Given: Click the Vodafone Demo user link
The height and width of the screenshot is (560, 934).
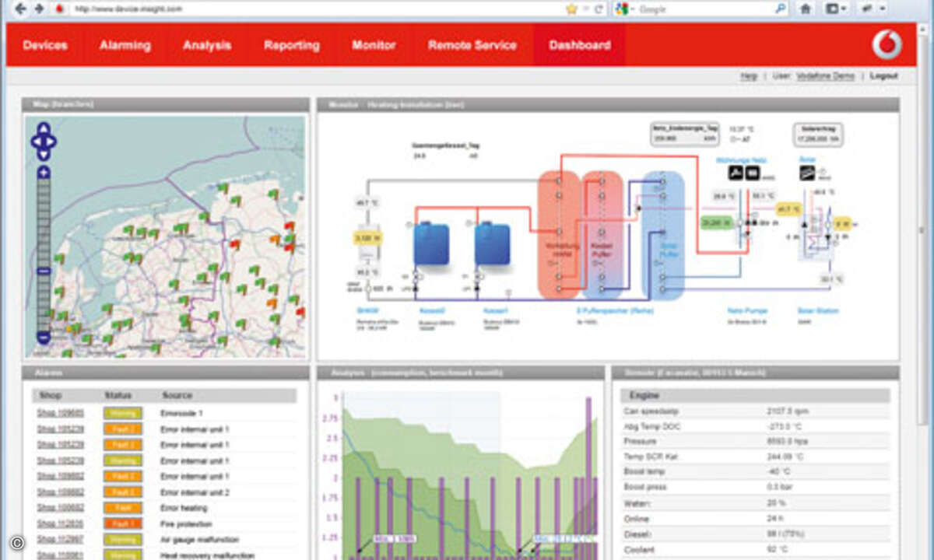Looking at the screenshot, I should point(824,76).
